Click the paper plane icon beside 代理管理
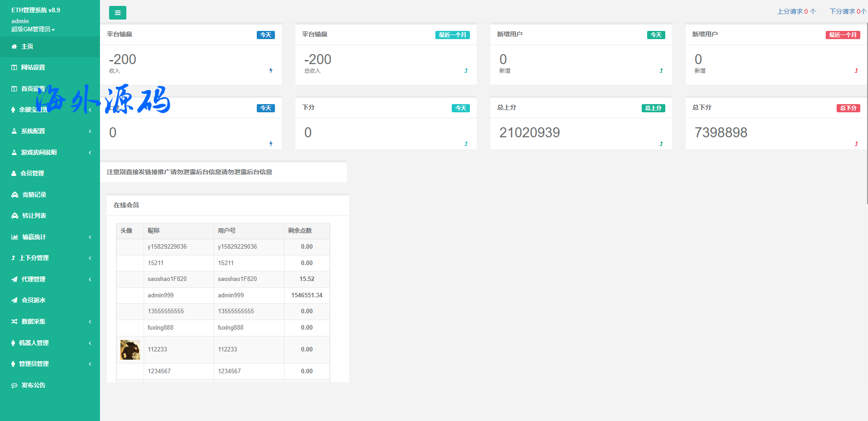Image resolution: width=868 pixels, height=421 pixels. pos(15,279)
